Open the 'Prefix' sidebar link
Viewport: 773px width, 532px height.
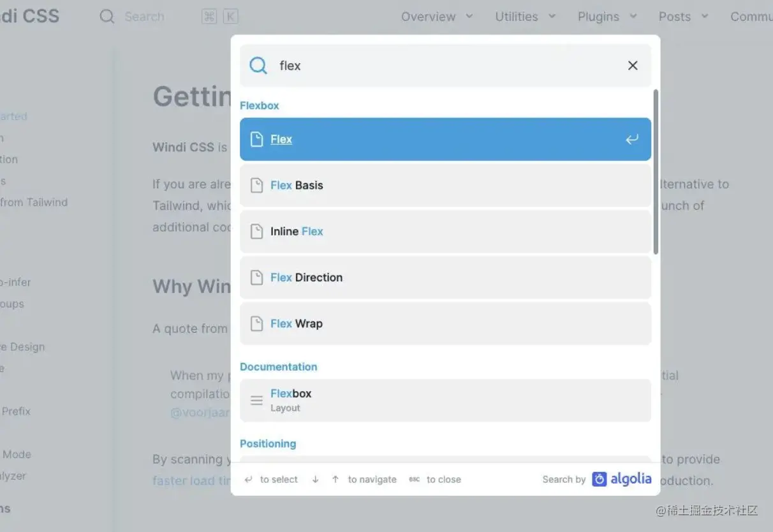click(x=16, y=411)
